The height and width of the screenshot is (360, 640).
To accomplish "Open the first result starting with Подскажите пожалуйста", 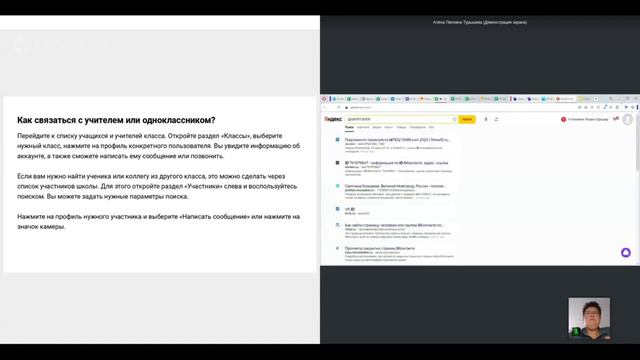I will [x=398, y=140].
